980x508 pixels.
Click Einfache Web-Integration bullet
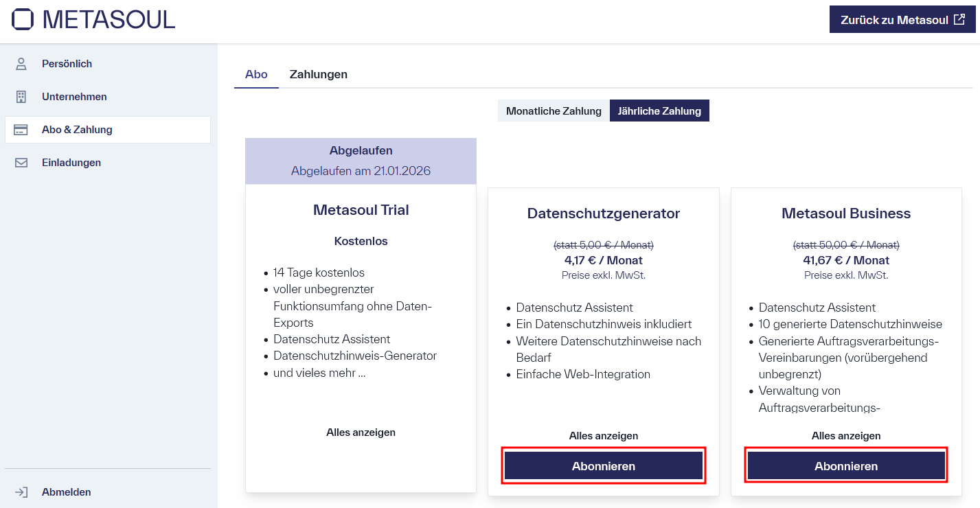point(583,374)
